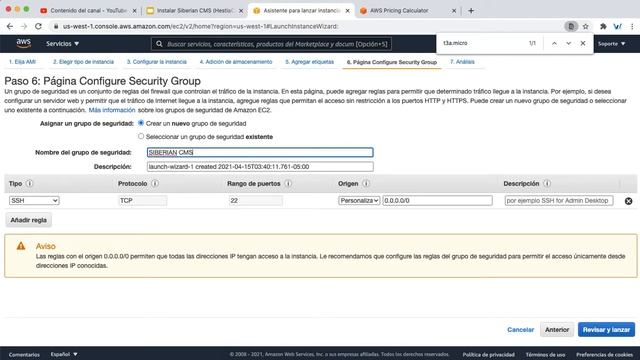Open the Personalizada origin dropdown
Screen dimensions: 640x360
click(359, 200)
